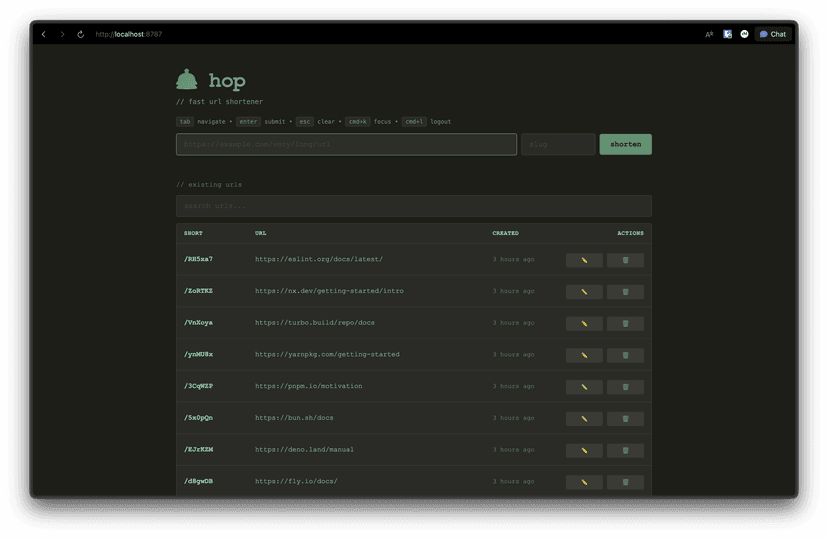Edit the /5x0pQn bun.sh entry
The image size is (828, 538).
coord(584,419)
